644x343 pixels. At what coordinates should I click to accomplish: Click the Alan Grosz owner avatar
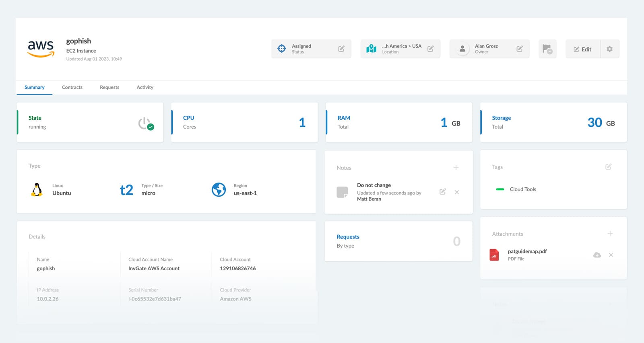(462, 49)
